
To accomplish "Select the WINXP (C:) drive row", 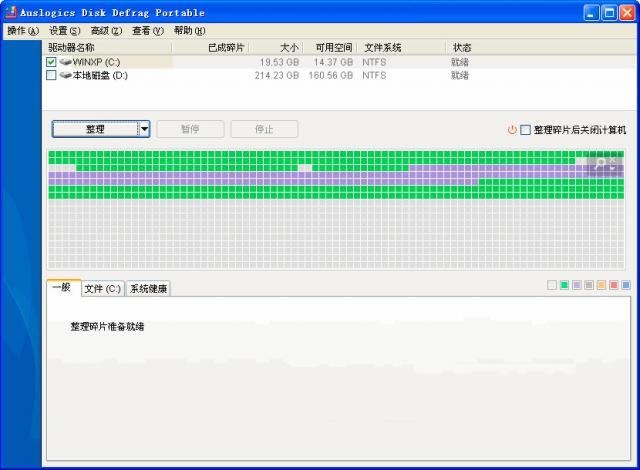I will tap(340, 62).
